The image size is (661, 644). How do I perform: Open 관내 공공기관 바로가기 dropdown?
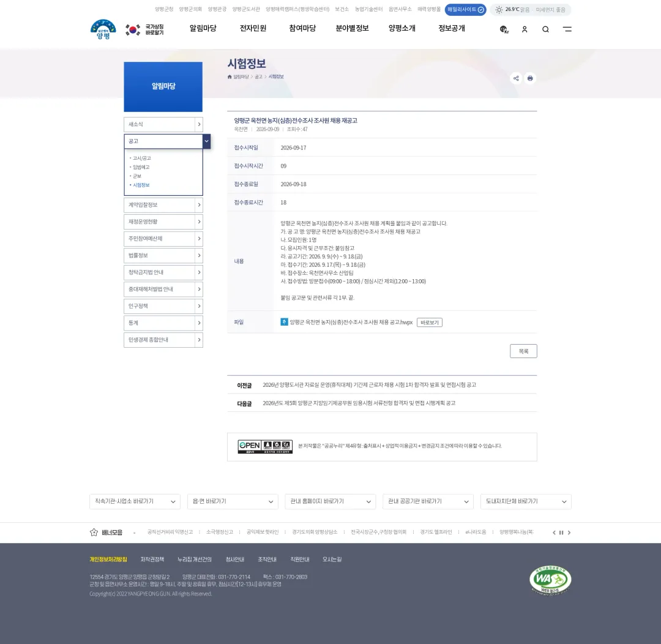pos(428,501)
